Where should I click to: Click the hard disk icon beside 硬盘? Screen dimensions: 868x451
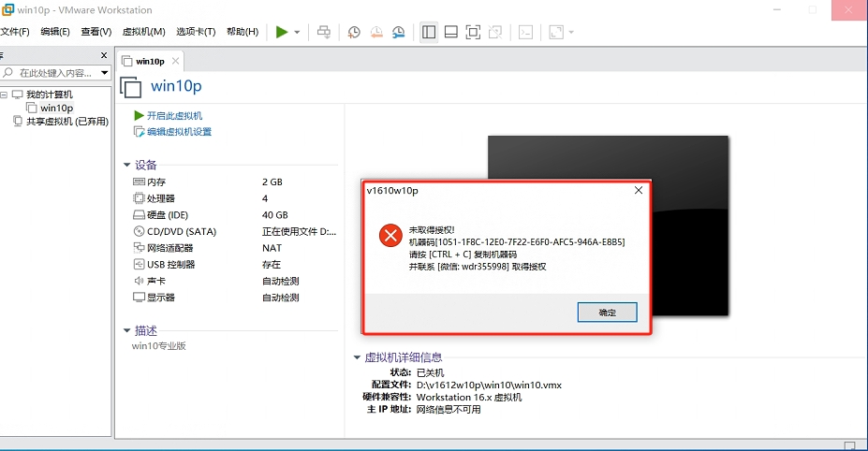pos(139,214)
